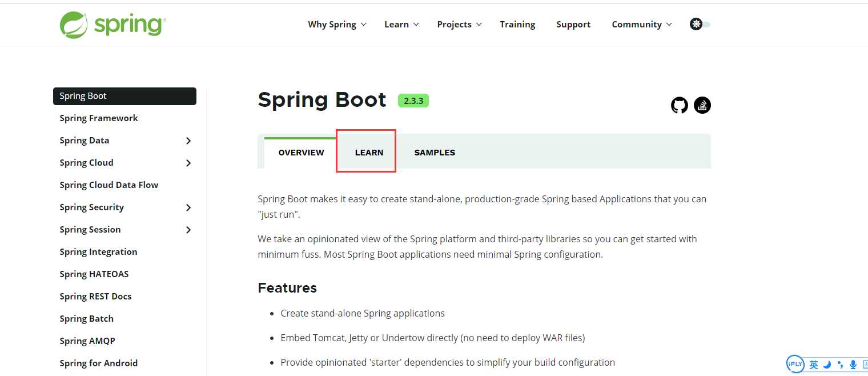Expand the Community menu
This screenshot has height=376, width=868.
642,25
